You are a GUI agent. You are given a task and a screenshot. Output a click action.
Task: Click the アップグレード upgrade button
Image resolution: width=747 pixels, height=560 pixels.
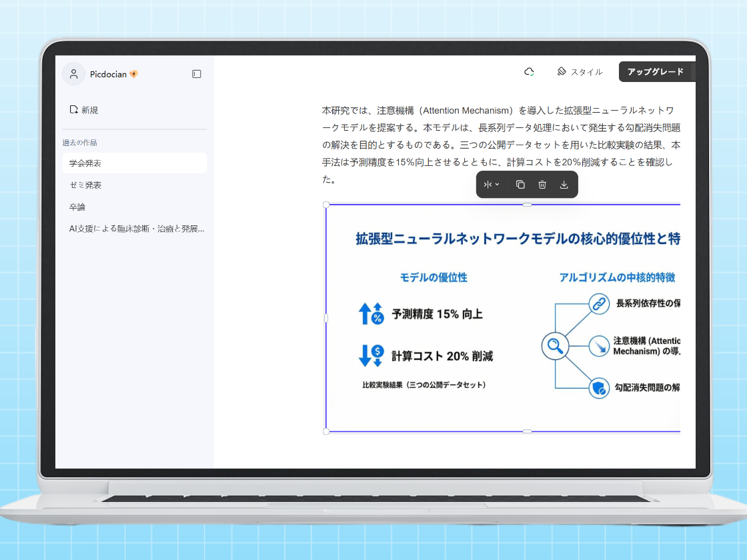(657, 71)
